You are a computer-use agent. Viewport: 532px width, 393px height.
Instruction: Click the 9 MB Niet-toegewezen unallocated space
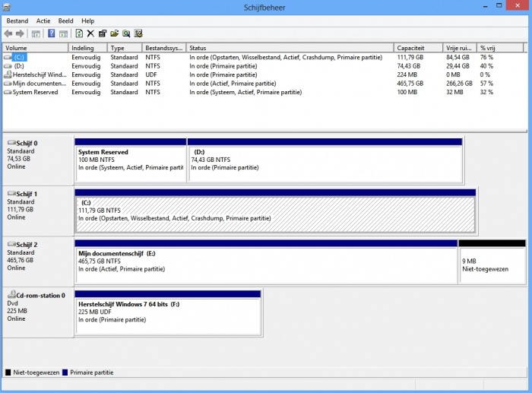coord(492,264)
